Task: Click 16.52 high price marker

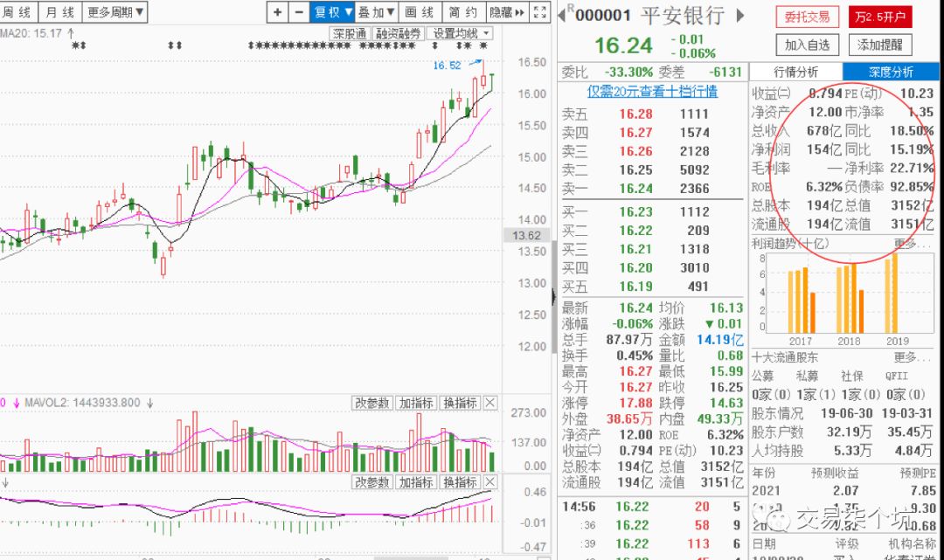Action: [x=447, y=65]
